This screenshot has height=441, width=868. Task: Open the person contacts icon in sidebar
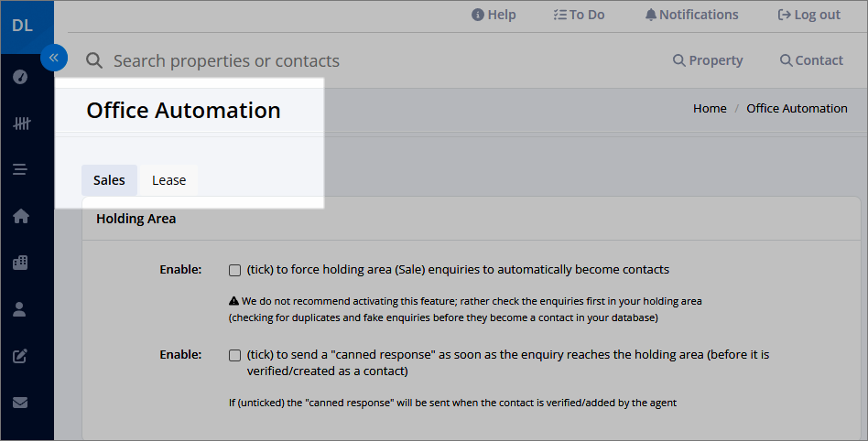coord(19,309)
